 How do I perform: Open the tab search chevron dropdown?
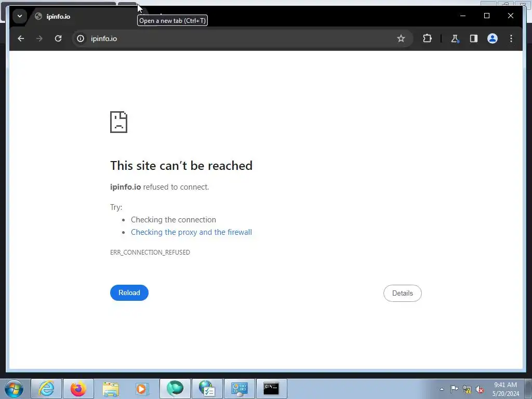coord(20,16)
